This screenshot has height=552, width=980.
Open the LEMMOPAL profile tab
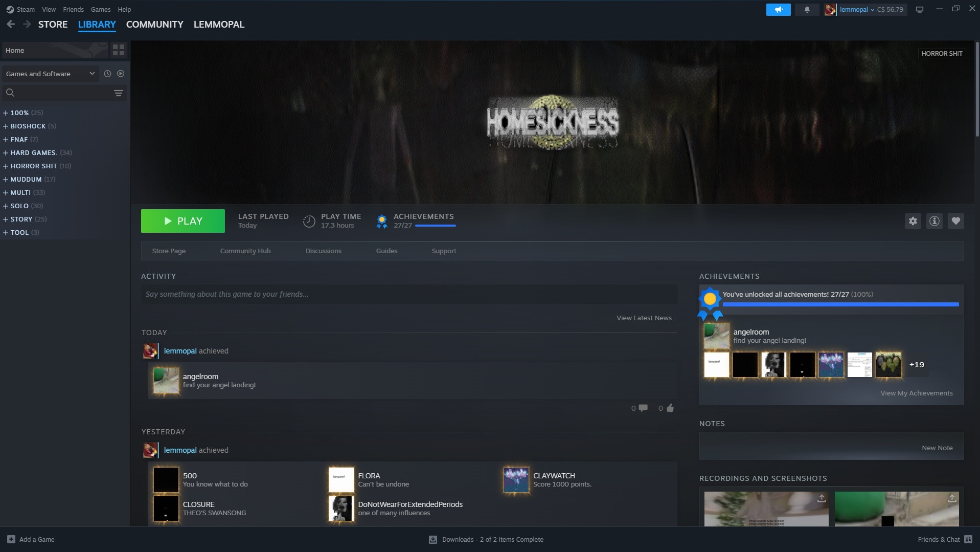[219, 24]
